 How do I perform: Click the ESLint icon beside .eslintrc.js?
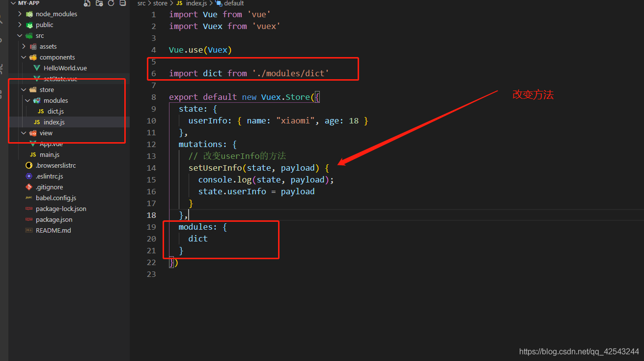pyautogui.click(x=29, y=176)
